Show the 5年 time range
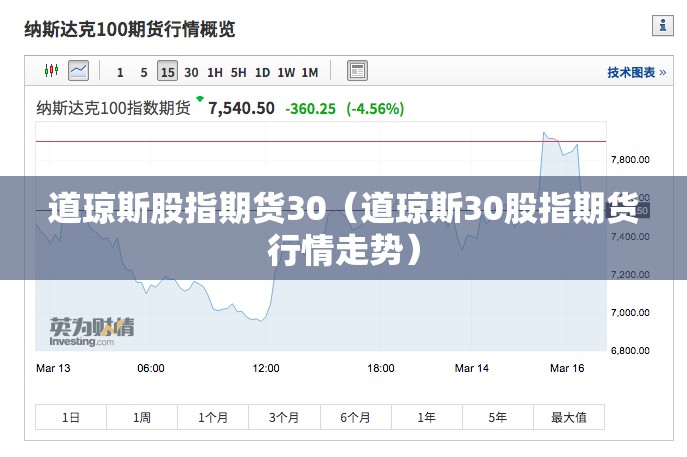Viewport: 687px width, 457px height. click(498, 417)
